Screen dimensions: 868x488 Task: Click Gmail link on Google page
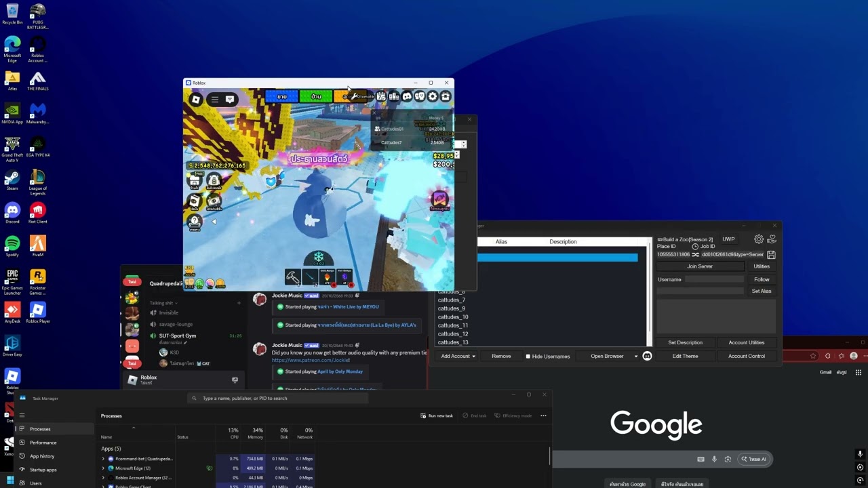click(825, 372)
